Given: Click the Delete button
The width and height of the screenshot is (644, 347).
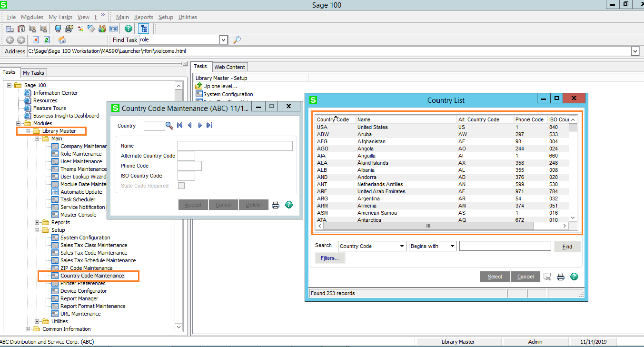Looking at the screenshot, I should pos(253,205).
